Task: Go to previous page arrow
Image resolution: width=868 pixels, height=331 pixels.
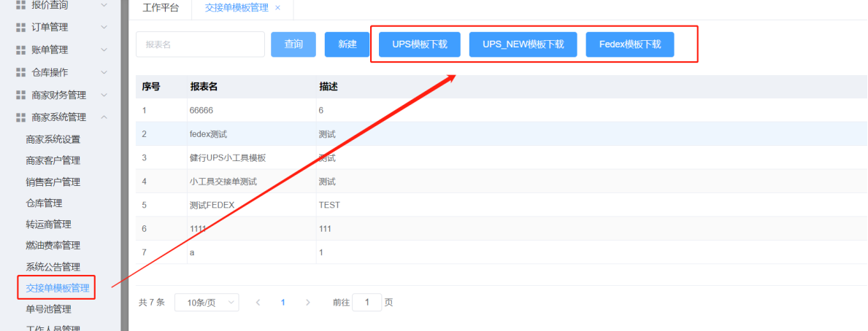Action: [x=258, y=302]
